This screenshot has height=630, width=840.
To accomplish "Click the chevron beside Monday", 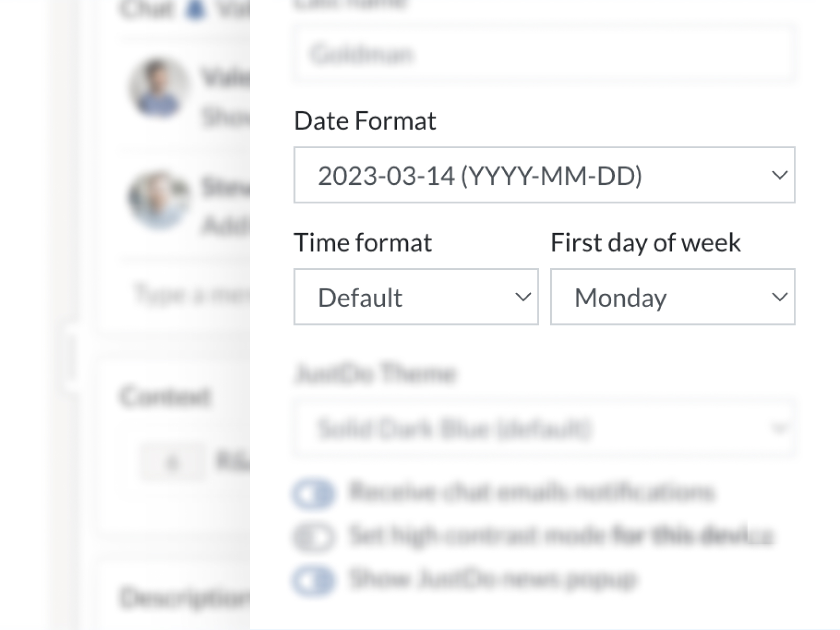I will point(779,297).
